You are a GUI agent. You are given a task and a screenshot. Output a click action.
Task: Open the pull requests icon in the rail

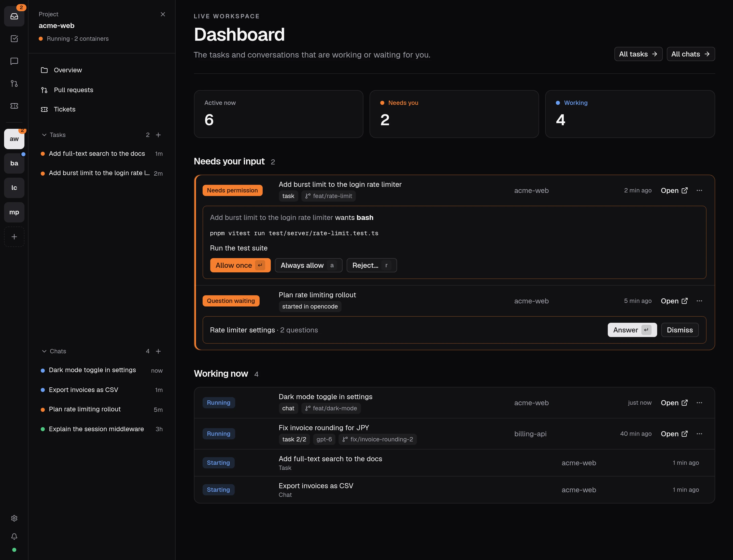14,83
